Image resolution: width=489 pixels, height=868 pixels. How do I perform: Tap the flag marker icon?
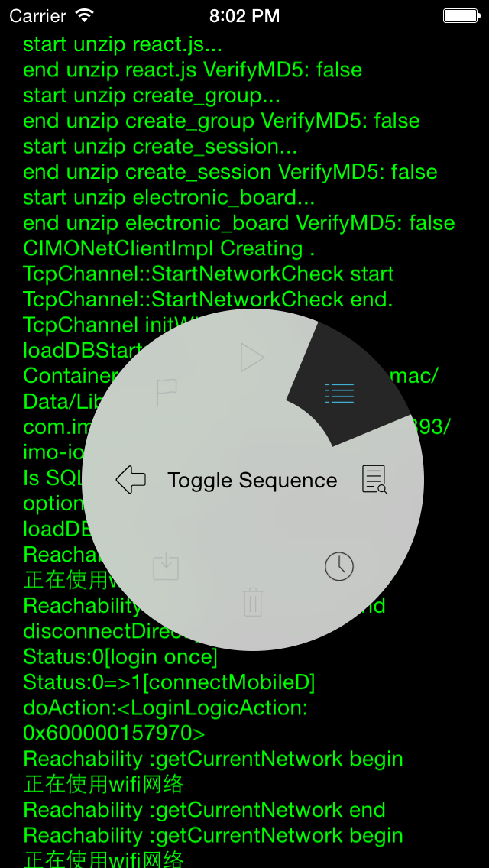[x=168, y=390]
